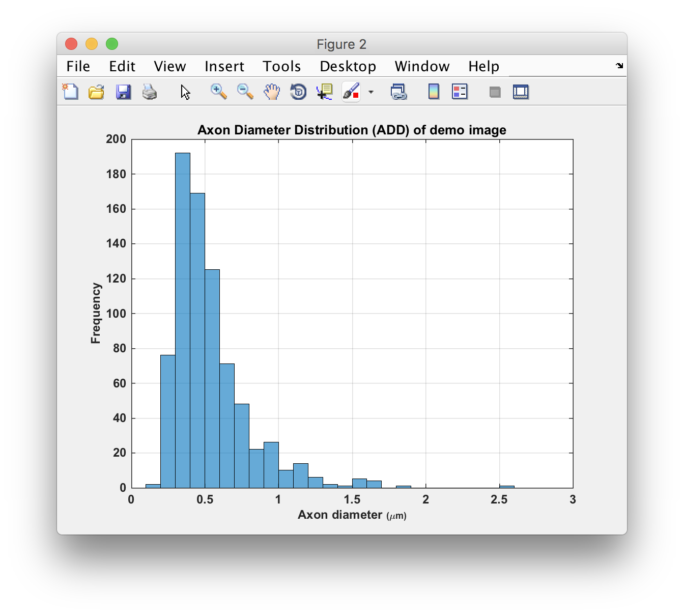Click the y-axis tick label '100'

pyautogui.click(x=116, y=314)
